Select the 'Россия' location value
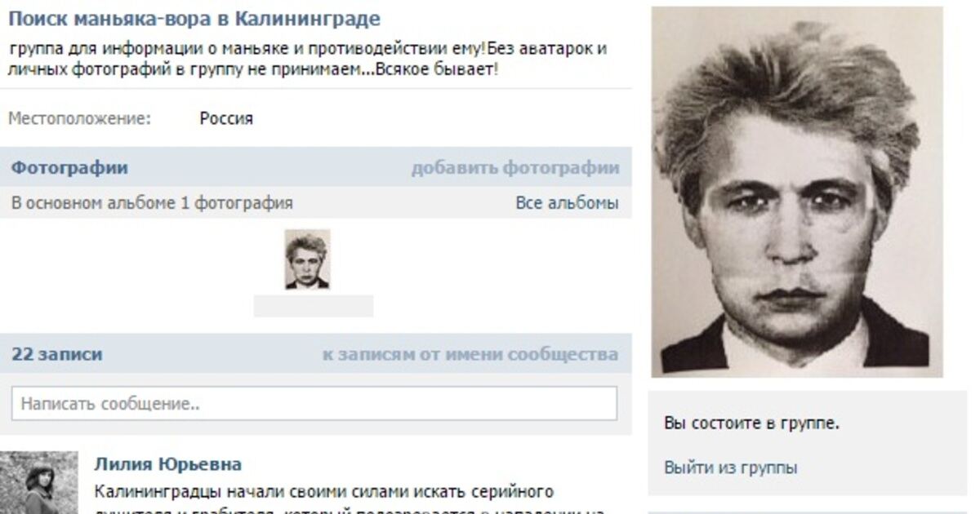This screenshot has height=514, width=980. pos(226,118)
